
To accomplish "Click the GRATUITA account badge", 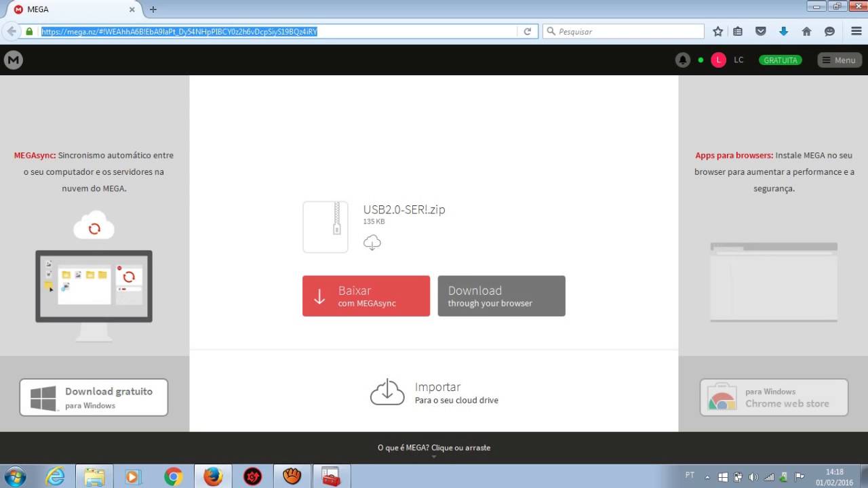I will pyautogui.click(x=781, y=60).
